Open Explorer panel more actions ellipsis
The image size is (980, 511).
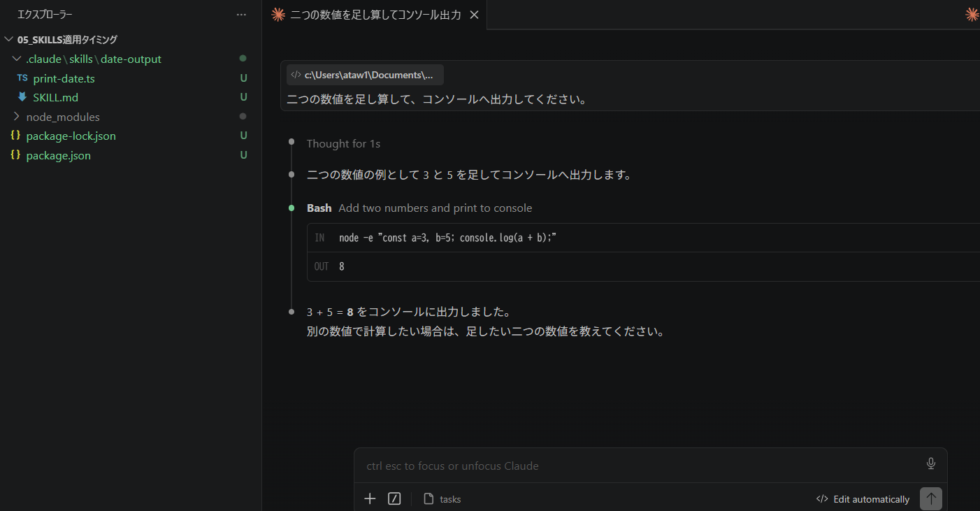coord(241,14)
